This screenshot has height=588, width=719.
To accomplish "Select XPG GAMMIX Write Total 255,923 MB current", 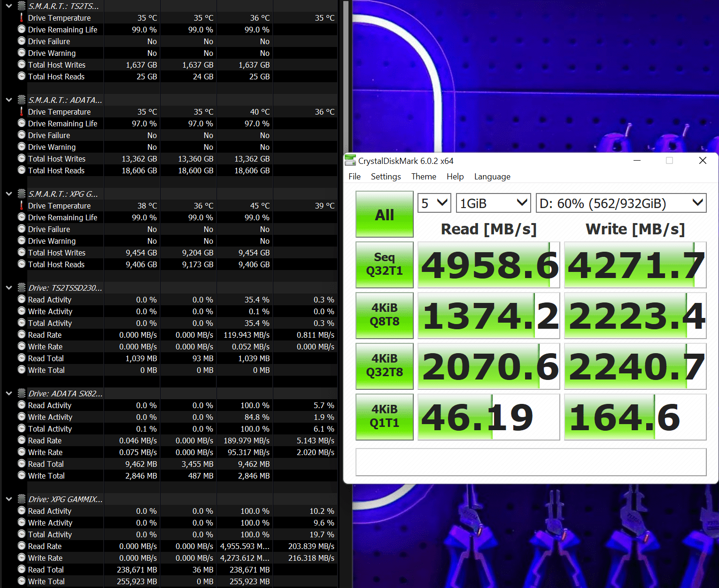I will click(x=137, y=581).
